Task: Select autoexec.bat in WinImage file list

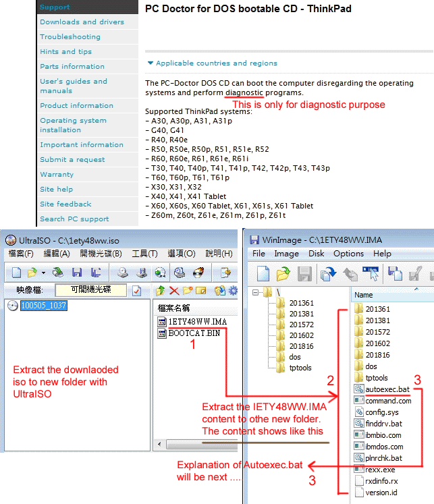Action: pos(387,389)
